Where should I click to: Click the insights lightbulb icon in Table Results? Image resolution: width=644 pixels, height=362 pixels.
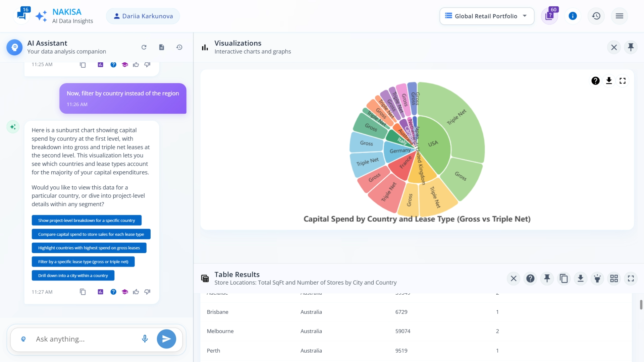tap(597, 279)
